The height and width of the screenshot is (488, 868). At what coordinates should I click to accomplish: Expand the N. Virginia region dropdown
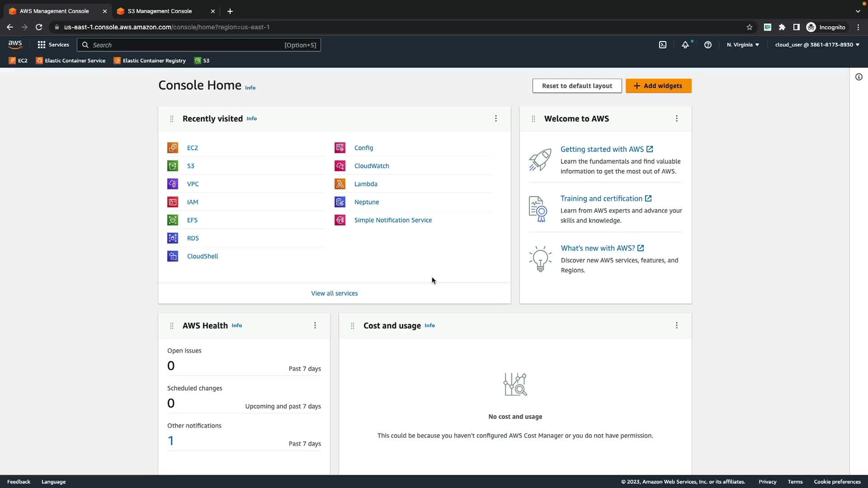(x=743, y=45)
